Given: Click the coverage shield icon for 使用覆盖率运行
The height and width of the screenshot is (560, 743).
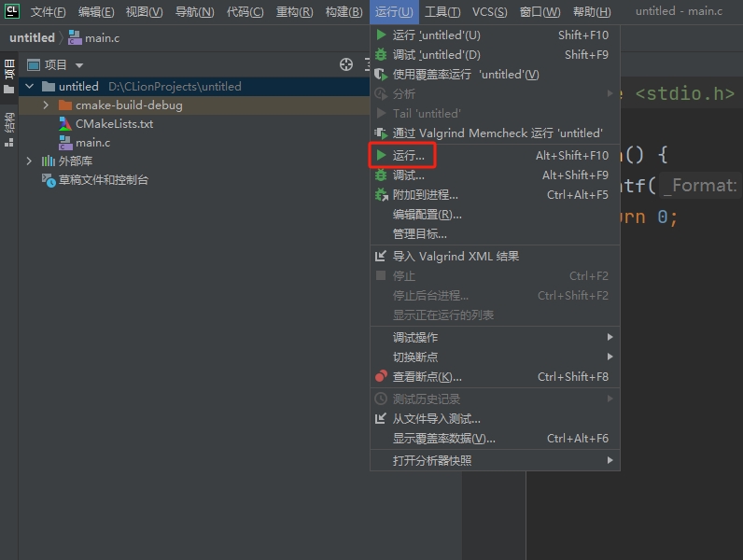Looking at the screenshot, I should pos(381,75).
